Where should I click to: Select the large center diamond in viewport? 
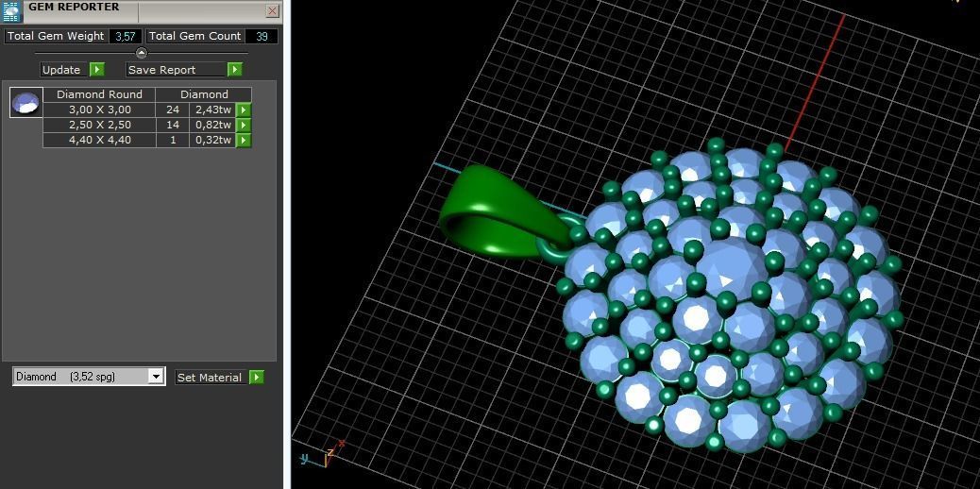[733, 268]
